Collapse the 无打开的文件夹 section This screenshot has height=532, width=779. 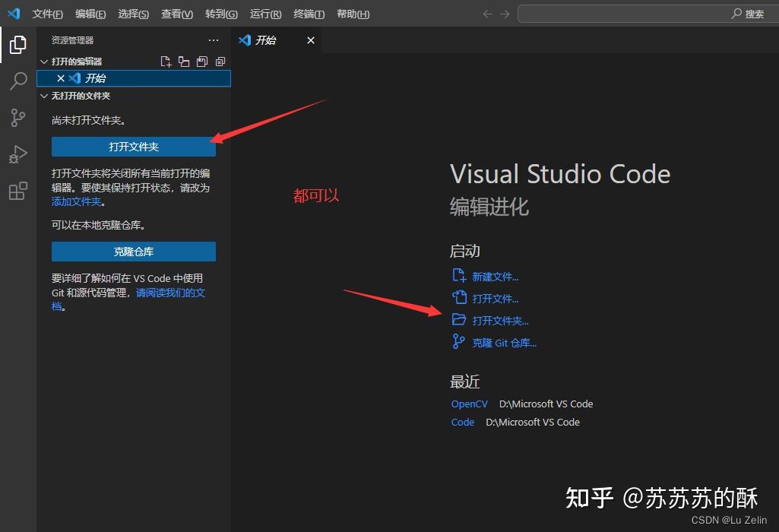pyautogui.click(x=44, y=96)
